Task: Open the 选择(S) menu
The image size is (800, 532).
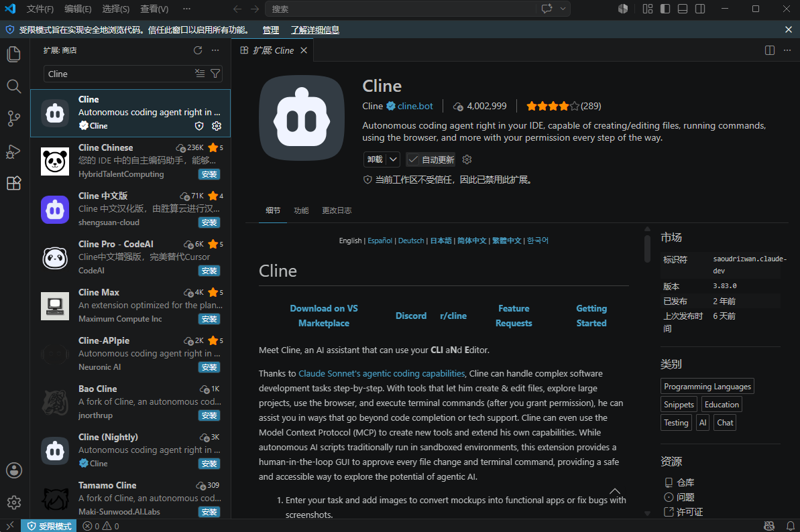Action: pyautogui.click(x=116, y=9)
